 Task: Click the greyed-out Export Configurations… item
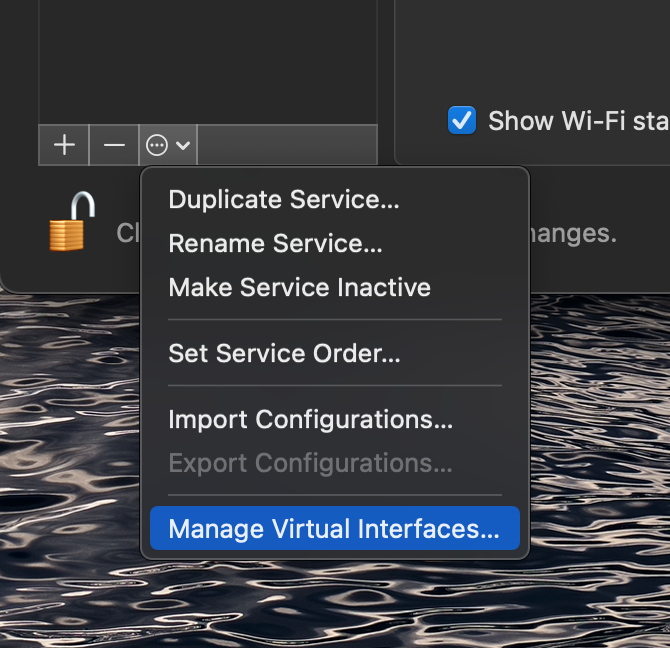[310, 463]
